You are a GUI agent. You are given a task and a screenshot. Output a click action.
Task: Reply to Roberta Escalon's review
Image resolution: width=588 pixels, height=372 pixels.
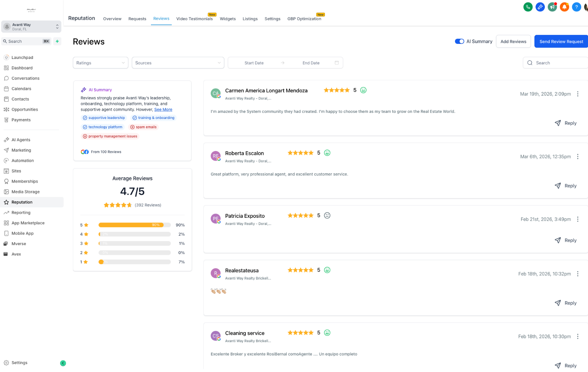click(x=566, y=186)
